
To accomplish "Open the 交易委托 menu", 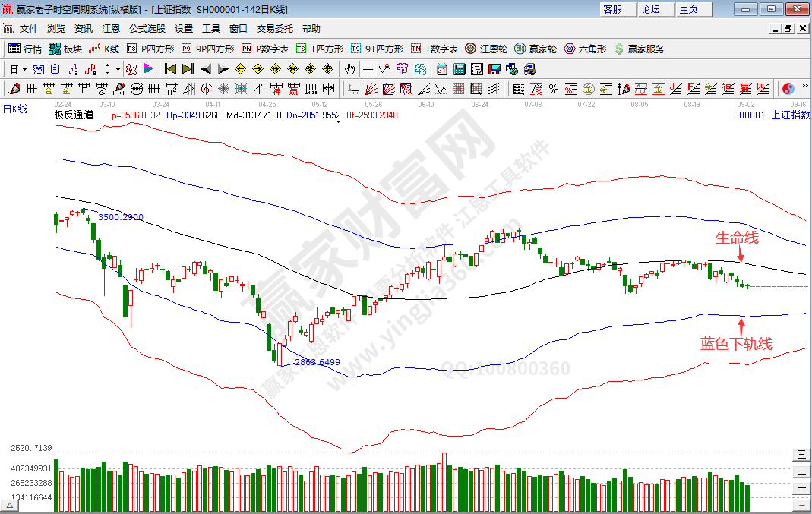I will pos(274,28).
